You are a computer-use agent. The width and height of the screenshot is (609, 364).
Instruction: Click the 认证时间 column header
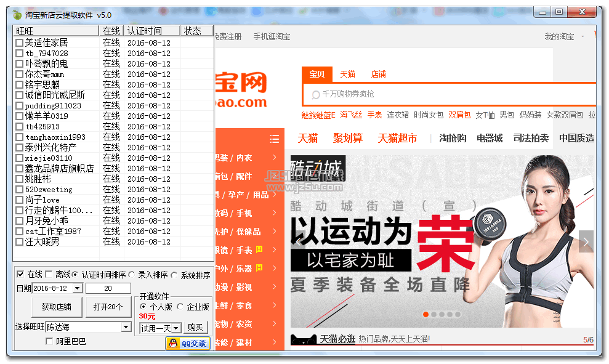click(x=152, y=31)
